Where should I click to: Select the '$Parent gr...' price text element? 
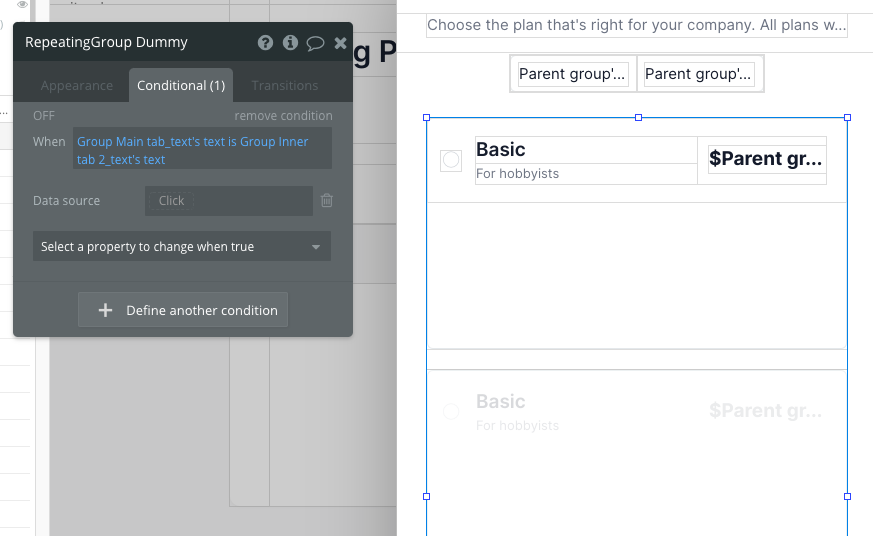point(766,159)
